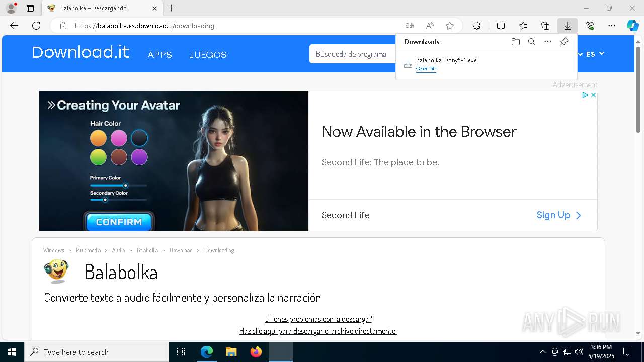Open File Explorer from taskbar
This screenshot has width=644, height=362.
(x=231, y=352)
